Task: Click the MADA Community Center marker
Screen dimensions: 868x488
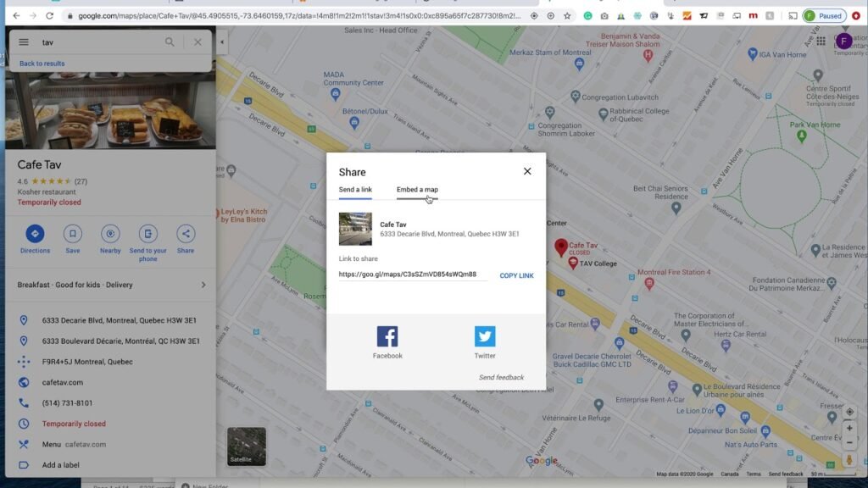Action: [x=336, y=94]
